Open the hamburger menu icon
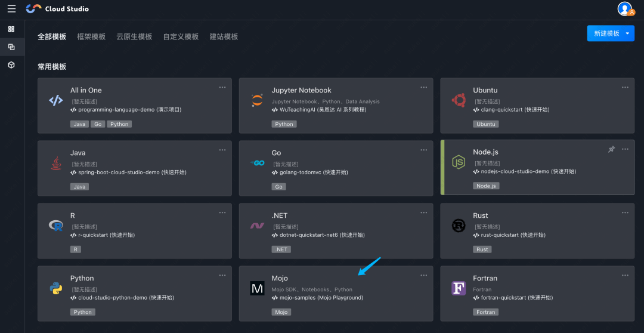644x333 pixels. pos(11,9)
